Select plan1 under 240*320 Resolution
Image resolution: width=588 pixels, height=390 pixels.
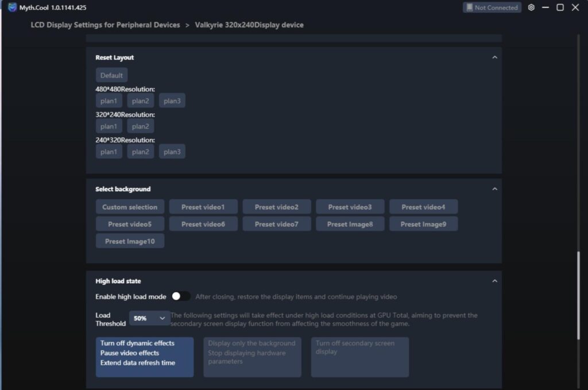click(x=109, y=152)
